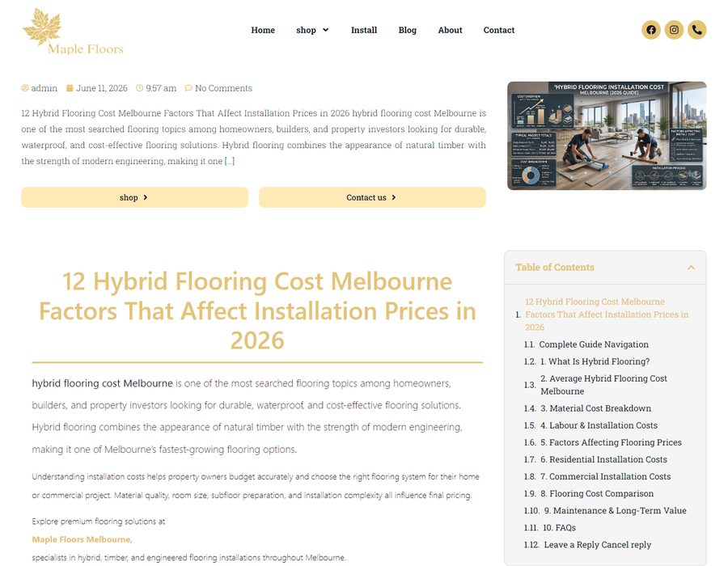Viewport: 728px width, 566px height.
Task: Click the yellow shop button
Action: [134, 197]
